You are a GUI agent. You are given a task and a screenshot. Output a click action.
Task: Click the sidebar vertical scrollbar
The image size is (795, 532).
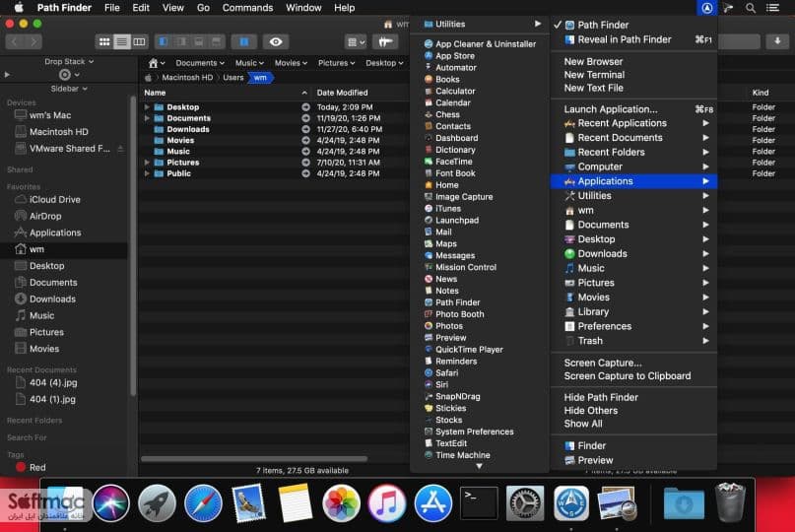pos(133,246)
